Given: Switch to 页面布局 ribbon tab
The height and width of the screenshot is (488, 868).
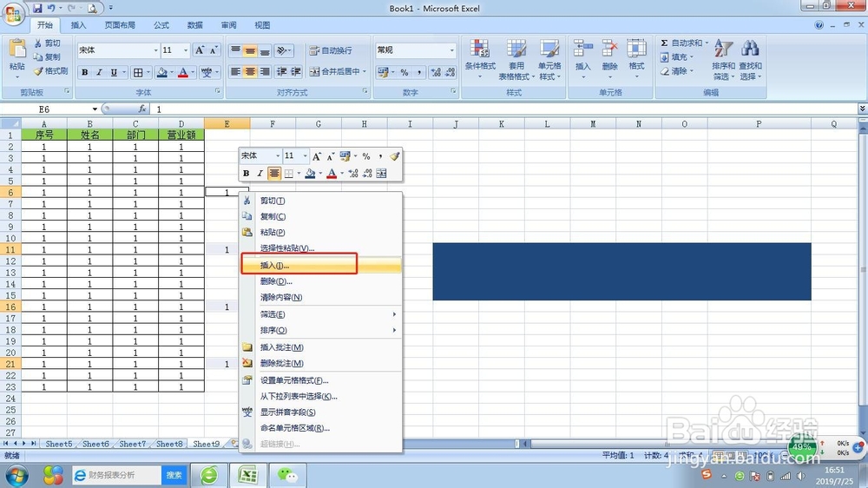Looking at the screenshot, I should (x=120, y=25).
